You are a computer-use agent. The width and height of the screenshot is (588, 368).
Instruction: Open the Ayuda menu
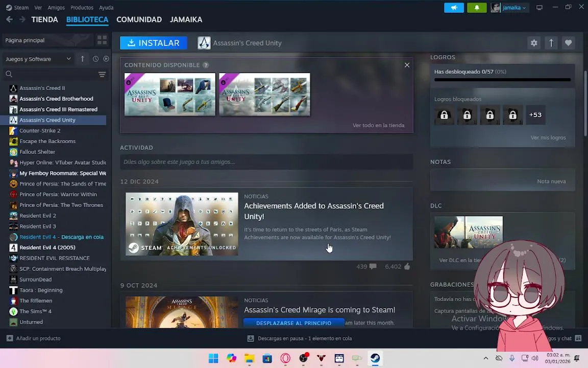(x=106, y=8)
